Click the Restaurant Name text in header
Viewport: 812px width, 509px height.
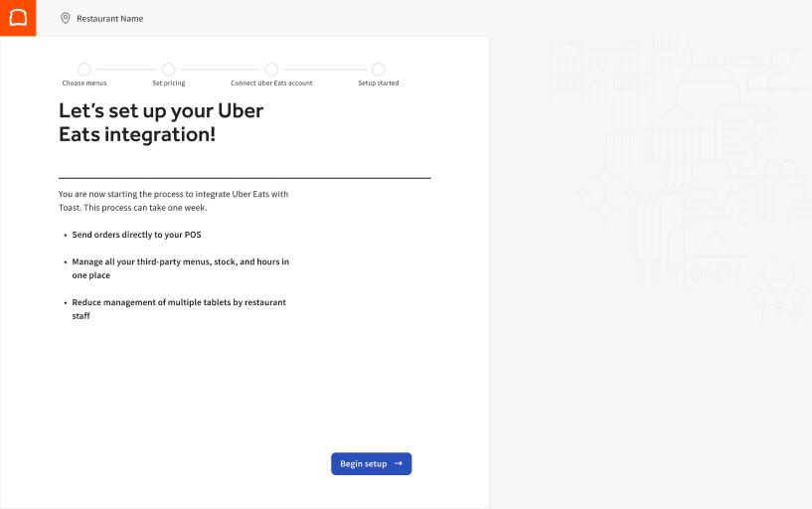(x=110, y=18)
